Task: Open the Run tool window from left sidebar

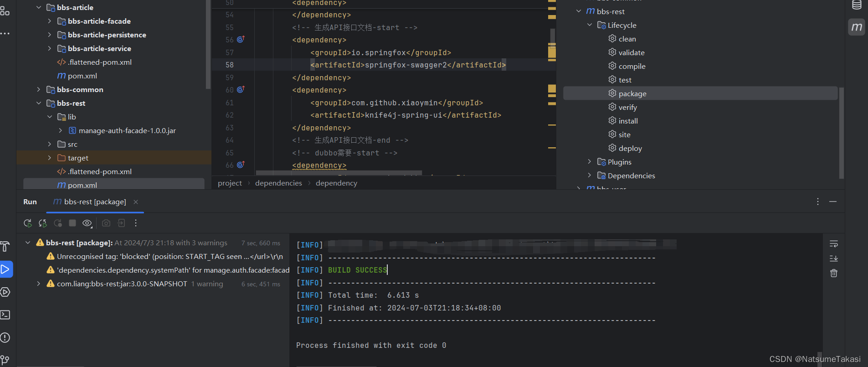Action: [5, 269]
